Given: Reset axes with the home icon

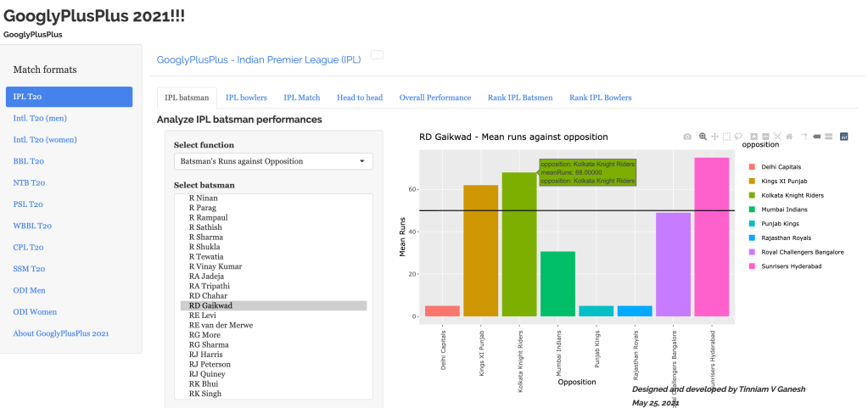Looking at the screenshot, I should 789,137.
